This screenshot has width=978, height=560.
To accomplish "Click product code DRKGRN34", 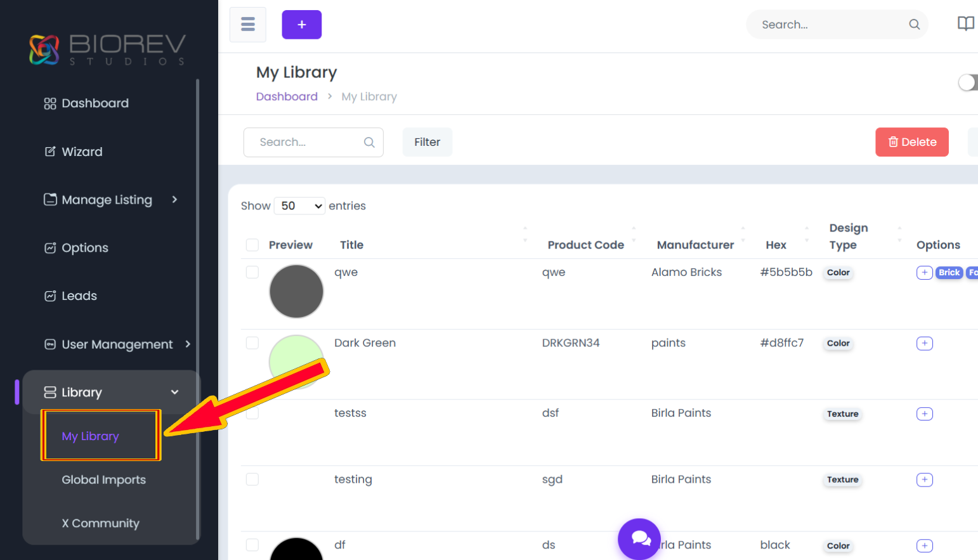I will (571, 343).
